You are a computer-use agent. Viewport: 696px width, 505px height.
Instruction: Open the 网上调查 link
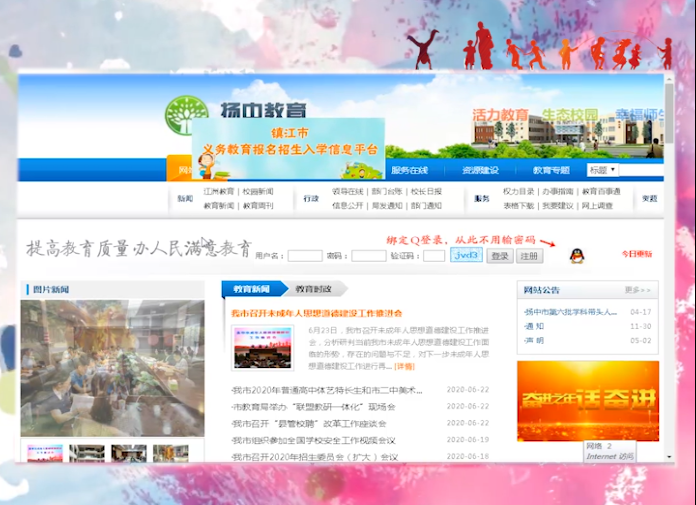597,206
